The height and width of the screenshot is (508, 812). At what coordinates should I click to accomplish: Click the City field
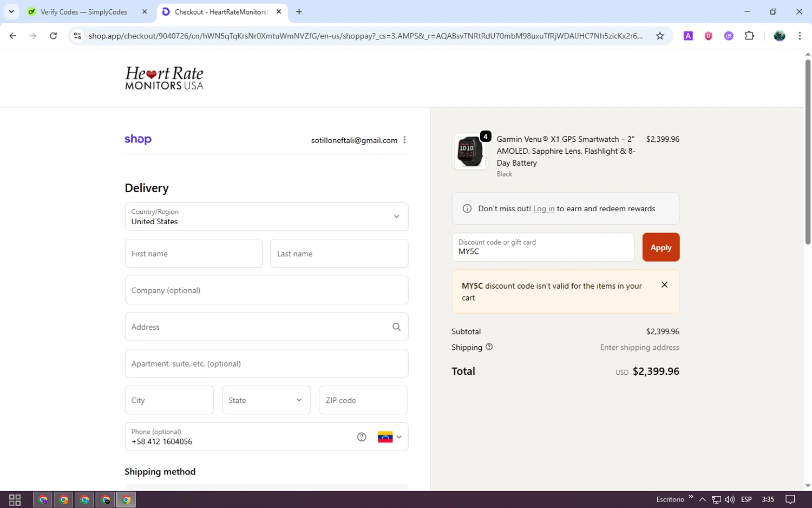(169, 400)
